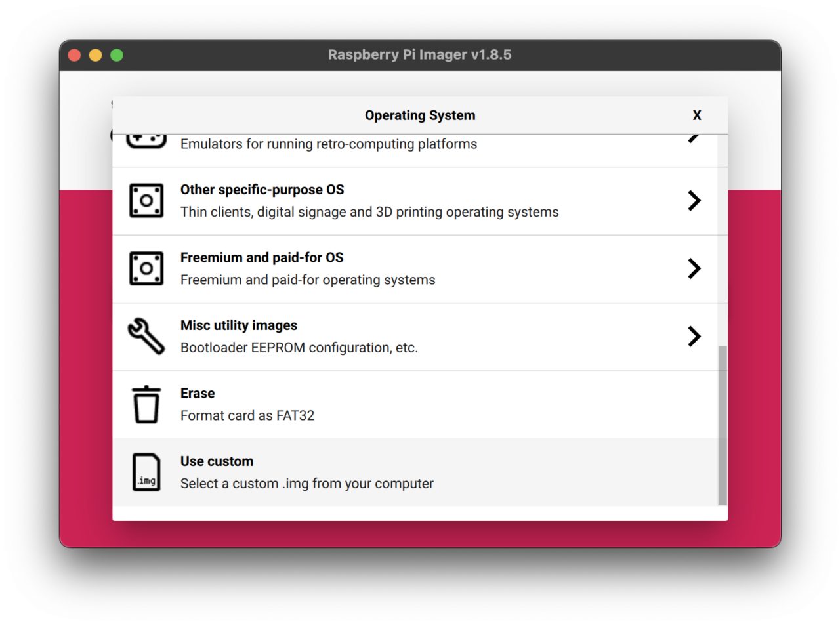The height and width of the screenshot is (626, 840).
Task: Click the gamepad icon for emulators
Action: [x=146, y=140]
